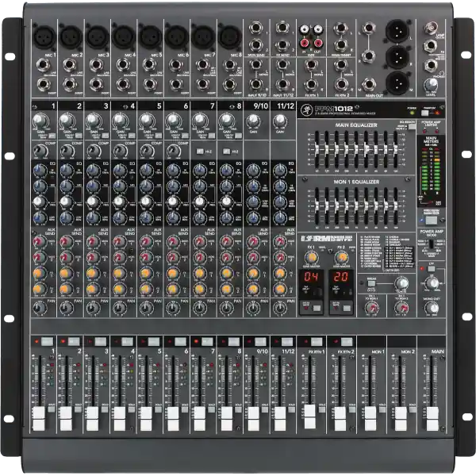Click the channel 2 HI EQ knob
This screenshot has width=476, height=476.
pos(67,171)
